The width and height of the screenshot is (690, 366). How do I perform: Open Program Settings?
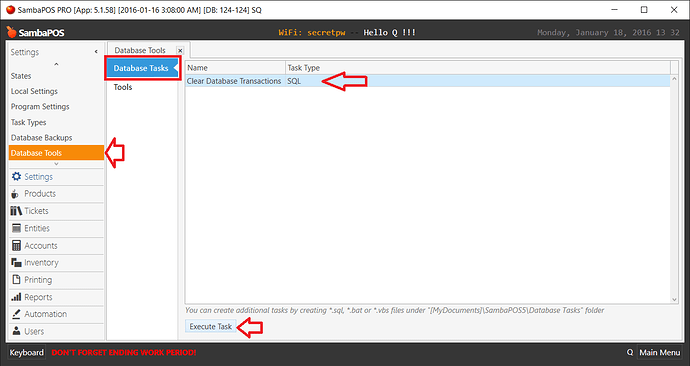(40, 106)
